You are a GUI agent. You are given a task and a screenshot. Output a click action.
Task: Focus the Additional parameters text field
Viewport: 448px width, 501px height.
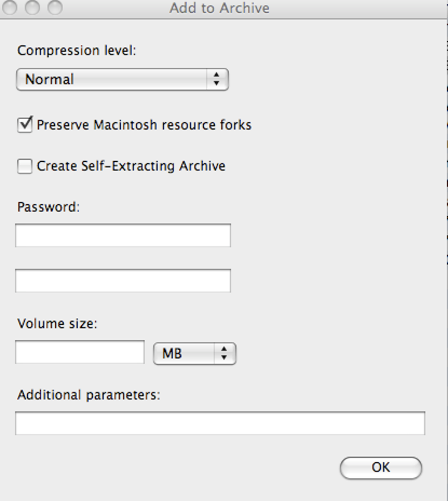220,423
